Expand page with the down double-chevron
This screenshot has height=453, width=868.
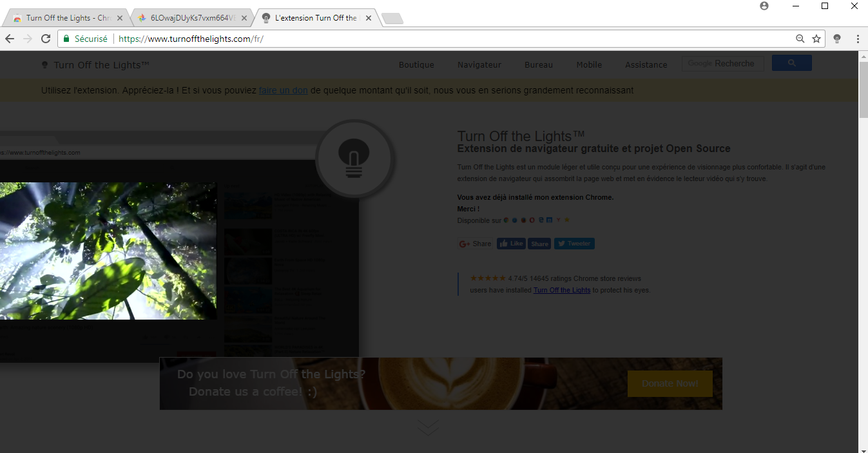428,427
